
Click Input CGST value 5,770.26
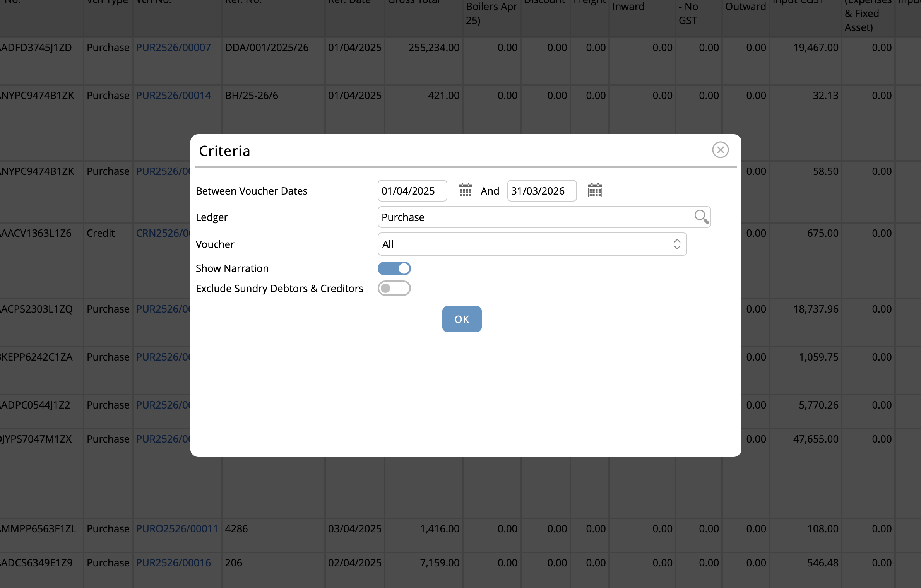click(818, 405)
